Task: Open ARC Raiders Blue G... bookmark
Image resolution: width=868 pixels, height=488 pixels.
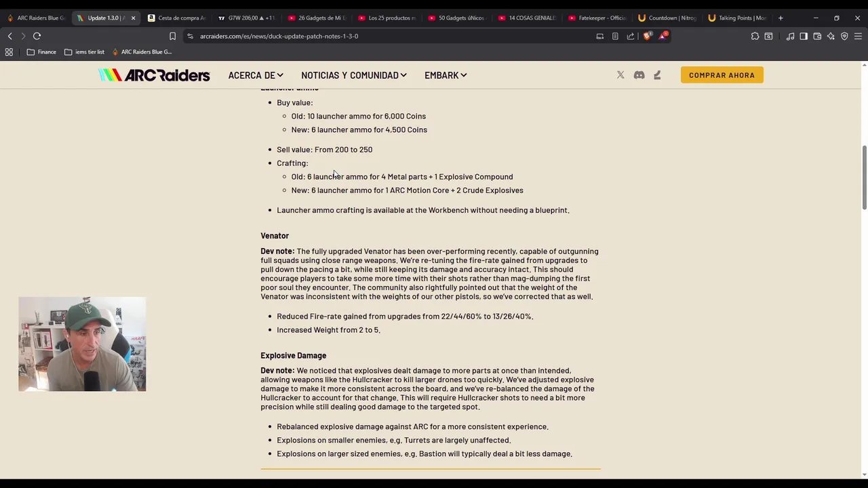Action: coord(142,52)
